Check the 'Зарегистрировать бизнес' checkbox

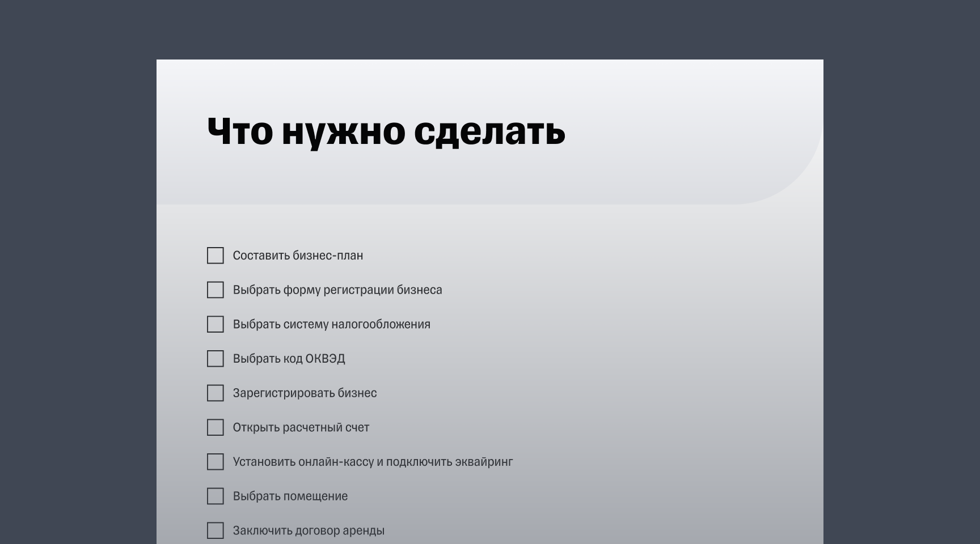(x=216, y=393)
